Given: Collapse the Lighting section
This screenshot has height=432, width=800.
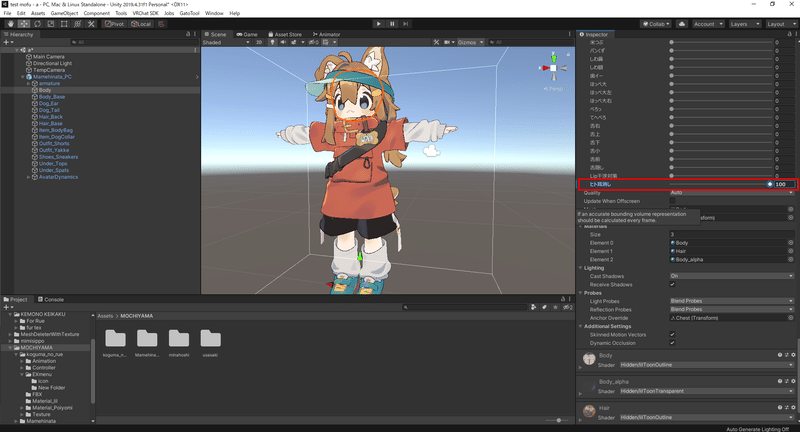Looking at the screenshot, I should tap(581, 268).
